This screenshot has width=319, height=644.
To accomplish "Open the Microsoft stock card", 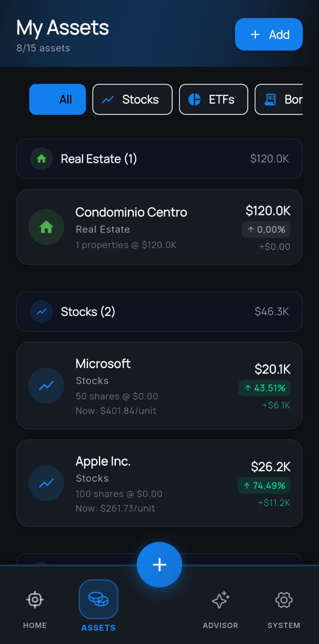I will tap(159, 386).
